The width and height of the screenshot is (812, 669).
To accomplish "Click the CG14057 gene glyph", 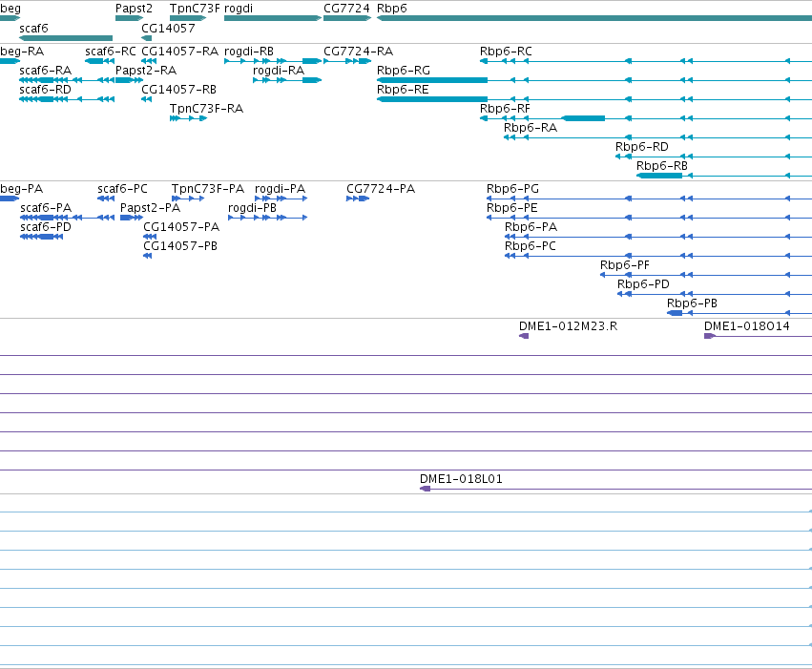I will coord(147,38).
